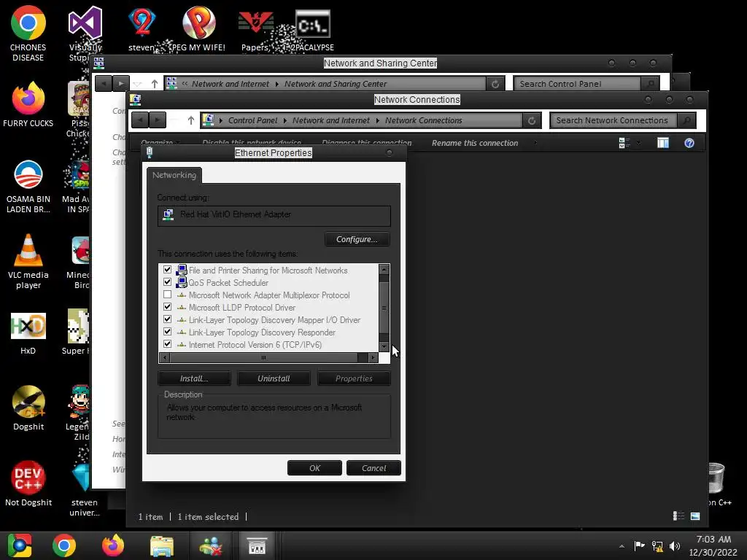Viewport: 747px width, 560px height.
Task: Toggle the preview pane icon
Action: (662, 143)
